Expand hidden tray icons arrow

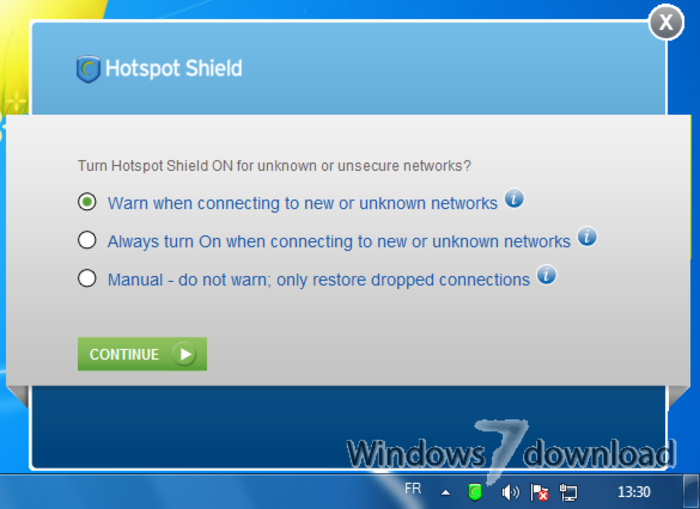445,493
